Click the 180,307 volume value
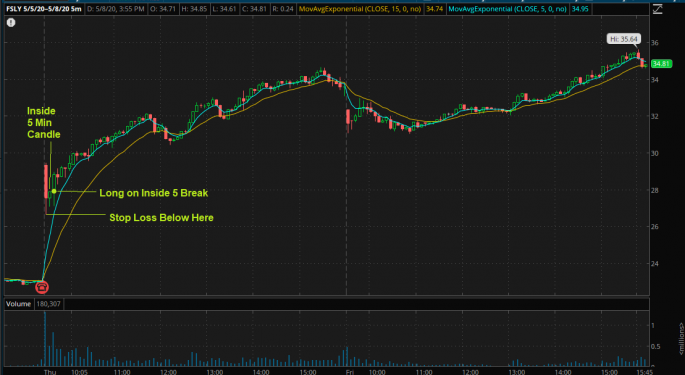This screenshot has height=375, width=685. [x=48, y=304]
